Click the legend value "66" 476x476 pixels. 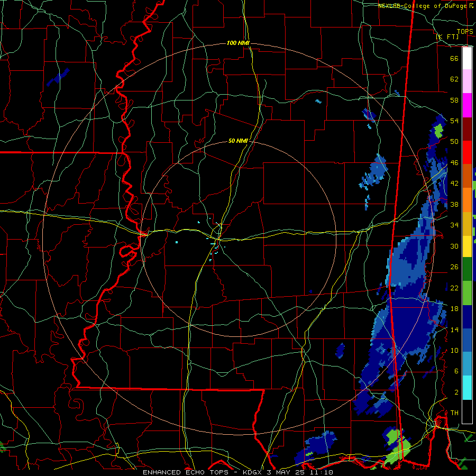tap(454, 59)
